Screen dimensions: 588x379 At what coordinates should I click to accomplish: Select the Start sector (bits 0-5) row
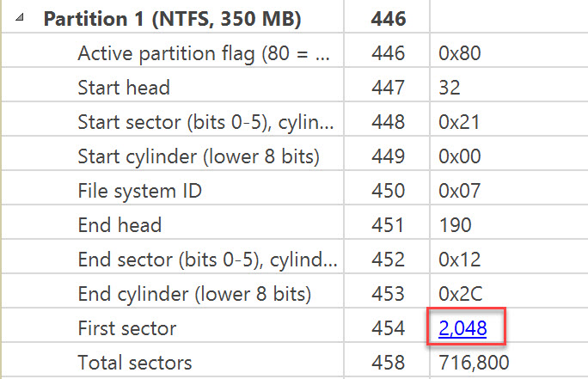(205, 122)
